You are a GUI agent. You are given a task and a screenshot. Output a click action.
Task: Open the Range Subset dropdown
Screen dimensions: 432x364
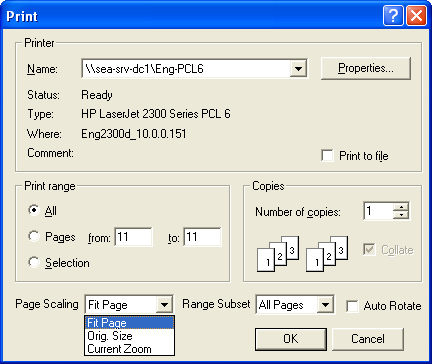(325, 305)
